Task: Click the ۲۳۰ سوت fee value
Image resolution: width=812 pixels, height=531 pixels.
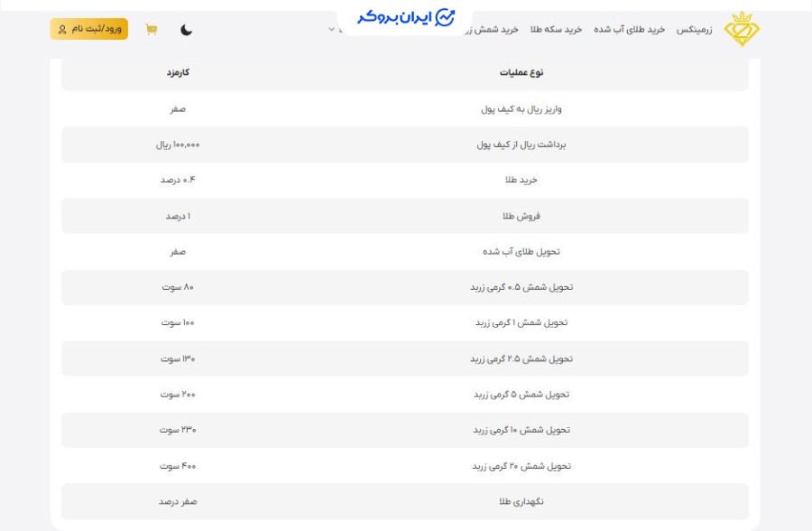Action: click(178, 430)
